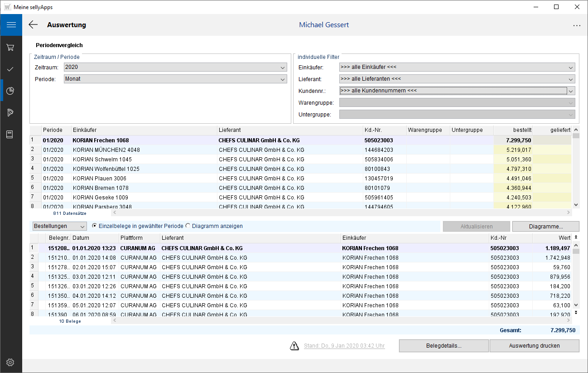Open the Bestellungen dropdown
Screen dimensions: 588x373
59,226
